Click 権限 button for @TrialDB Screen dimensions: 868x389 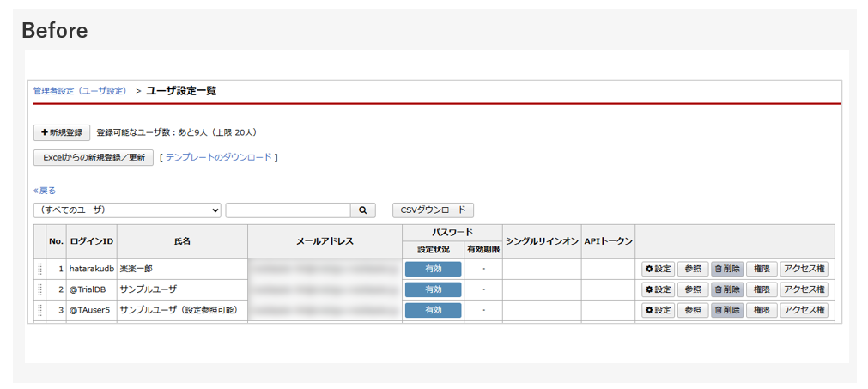tap(762, 290)
